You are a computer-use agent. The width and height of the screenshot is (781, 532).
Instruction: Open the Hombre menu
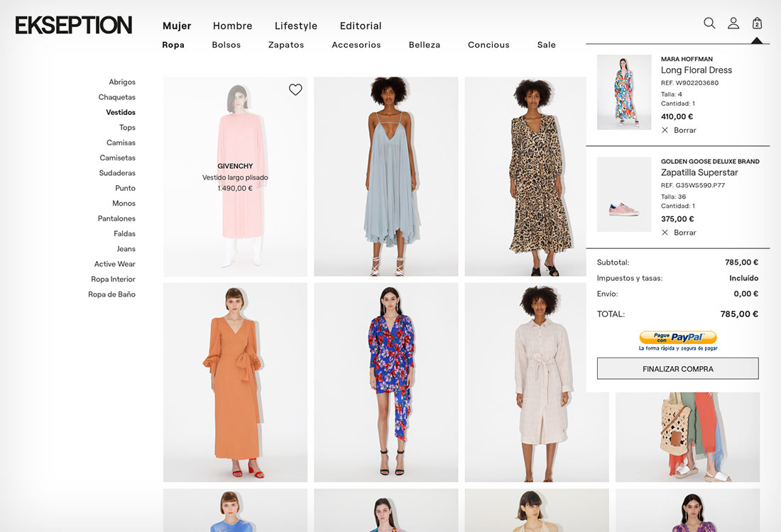[x=232, y=26]
